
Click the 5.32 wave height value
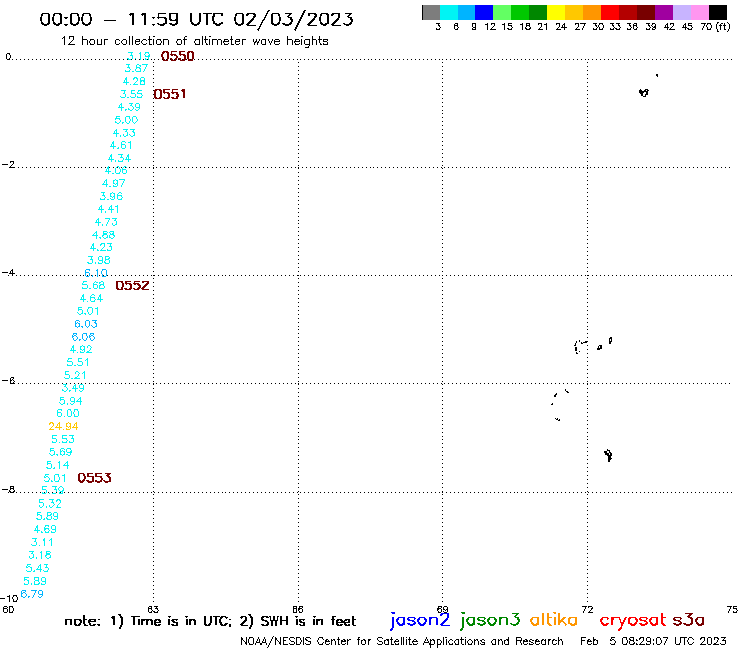[x=50, y=503]
